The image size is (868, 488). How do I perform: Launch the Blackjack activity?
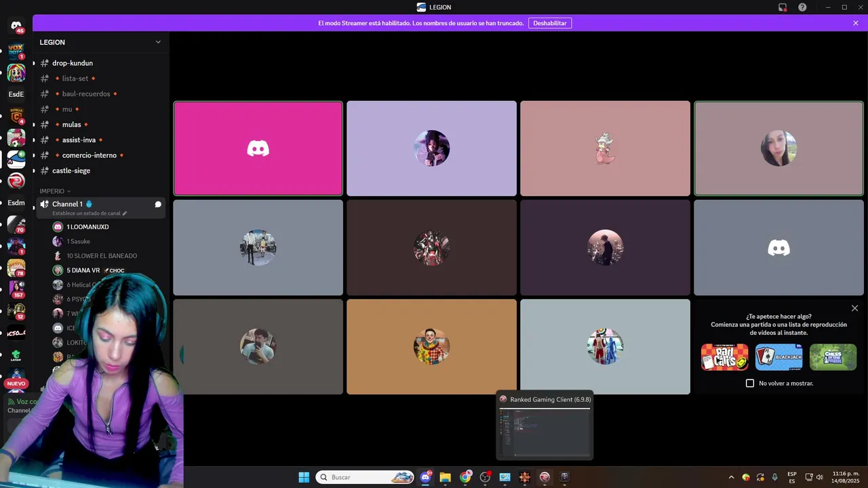(778, 357)
